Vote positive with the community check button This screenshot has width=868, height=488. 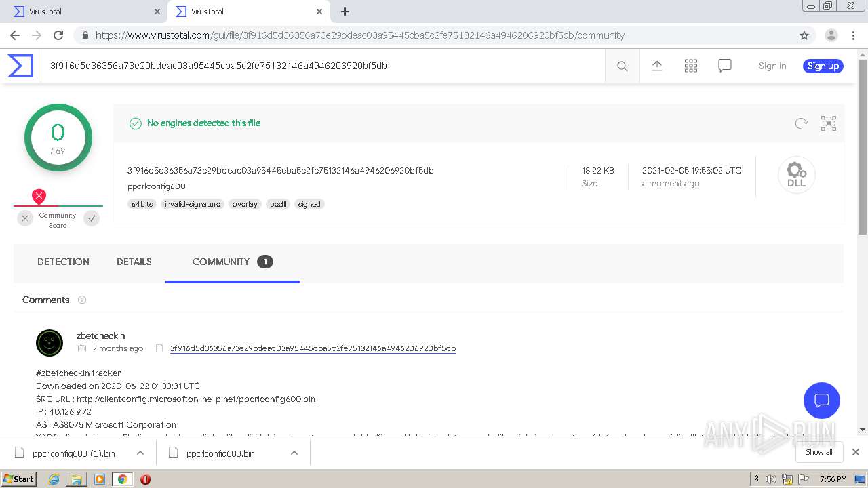[92, 218]
